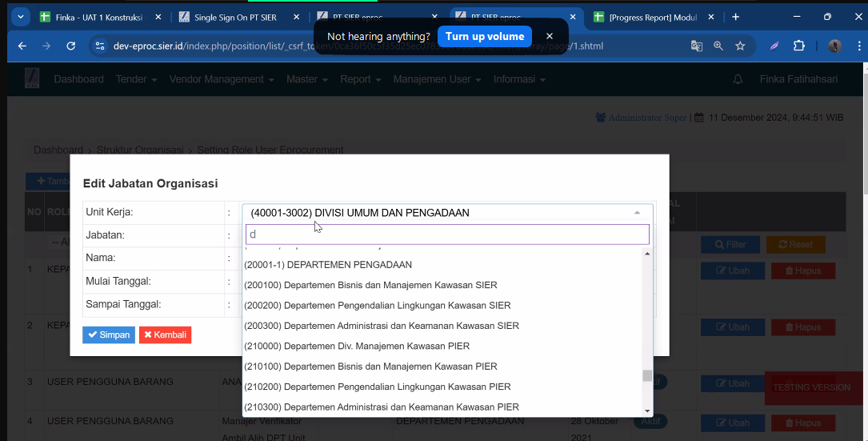Choose Departemen Div. Manajemen Kawasan PIER option
868x441 pixels.
point(357,346)
